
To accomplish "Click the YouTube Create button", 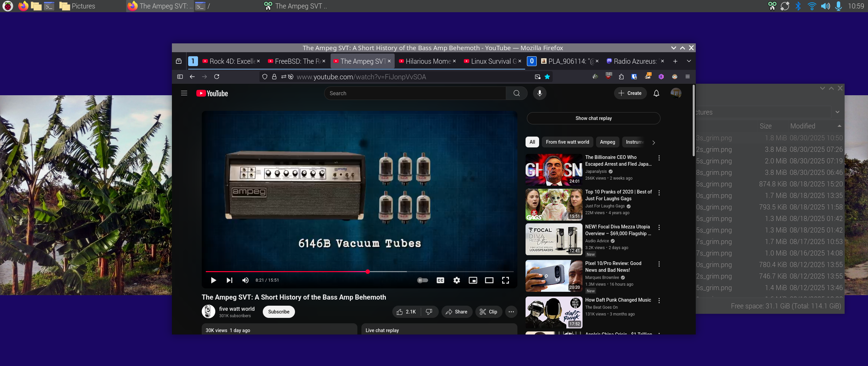I will [x=630, y=93].
